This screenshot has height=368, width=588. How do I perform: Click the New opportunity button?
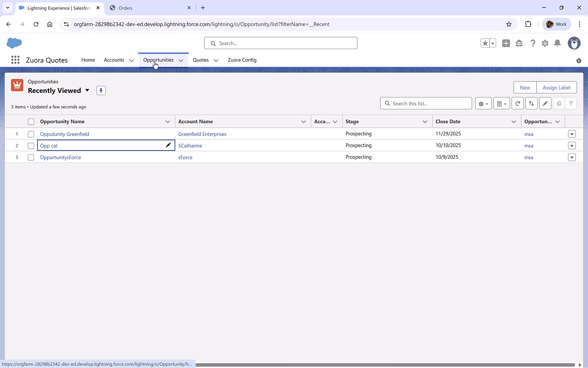(525, 87)
